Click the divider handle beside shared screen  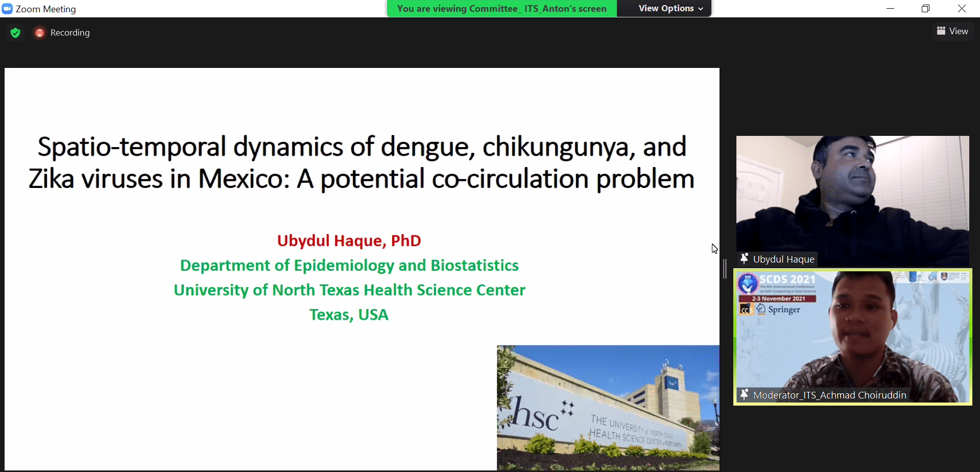tap(725, 269)
